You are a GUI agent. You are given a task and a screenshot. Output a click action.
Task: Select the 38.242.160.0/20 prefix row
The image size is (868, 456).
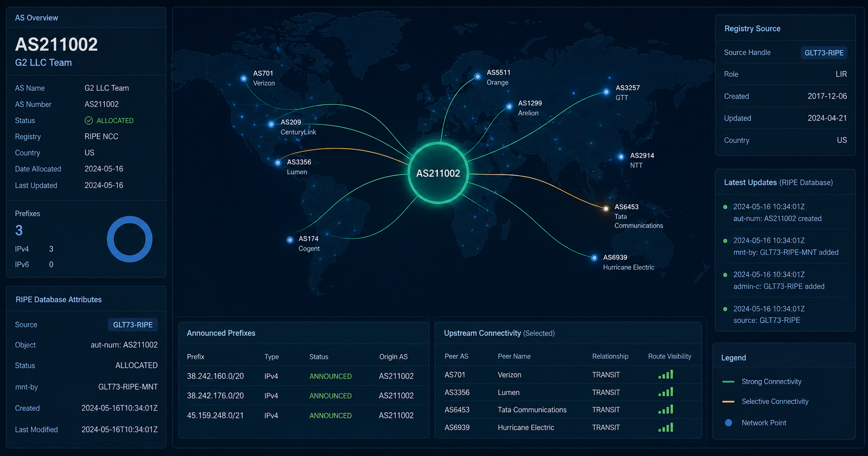point(303,376)
